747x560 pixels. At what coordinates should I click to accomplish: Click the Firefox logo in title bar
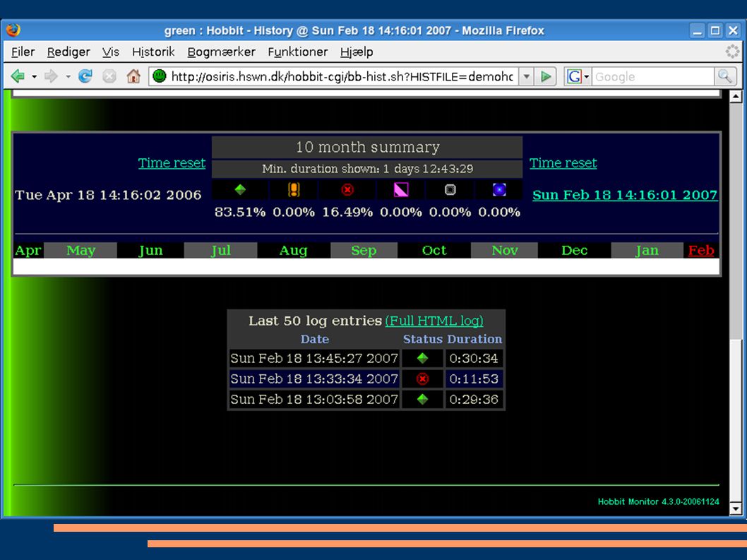point(13,30)
